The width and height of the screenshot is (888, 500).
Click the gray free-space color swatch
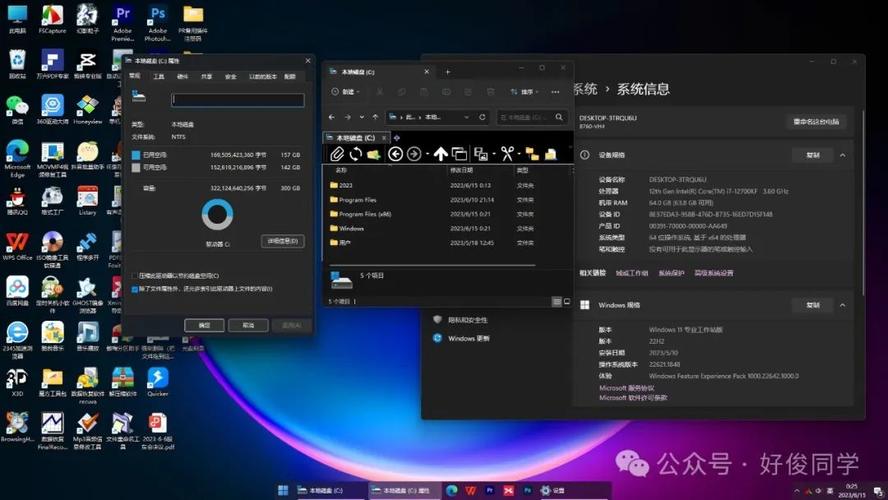(x=136, y=168)
